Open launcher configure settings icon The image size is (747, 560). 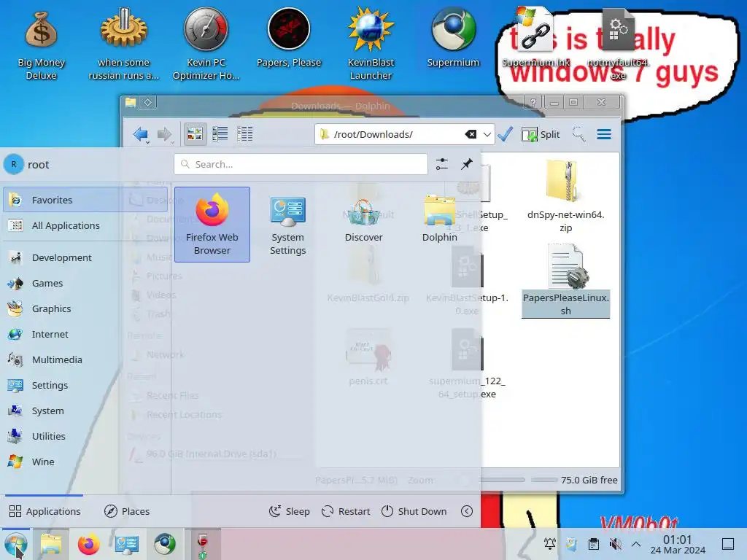[x=442, y=164]
